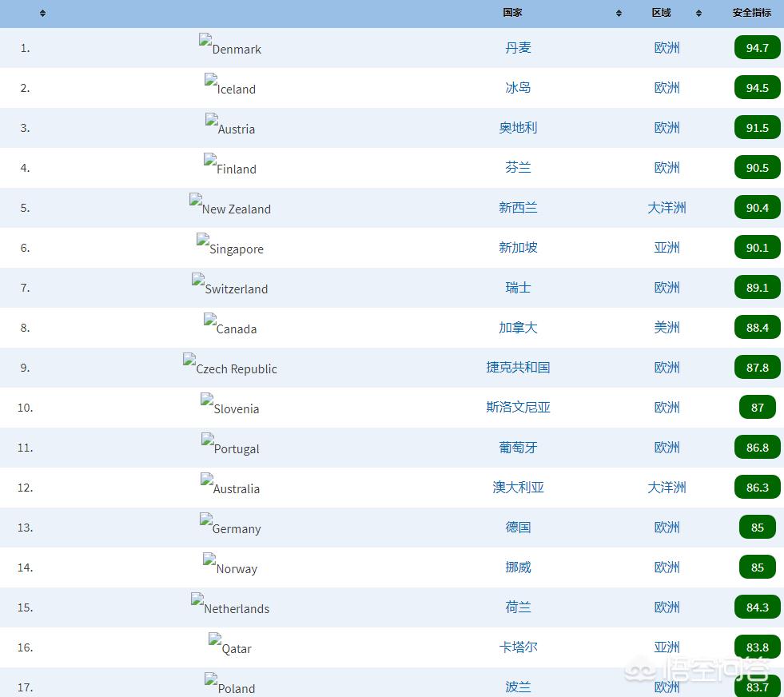Sort the 区域 column with arrows
784x697 pixels.
click(698, 14)
